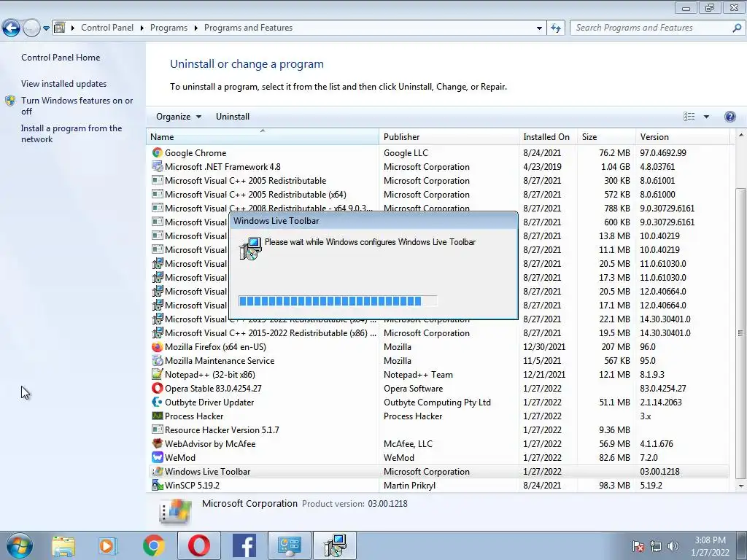Expand the Control Panel breadcrumb arrow
This screenshot has height=560, width=747.
(142, 28)
